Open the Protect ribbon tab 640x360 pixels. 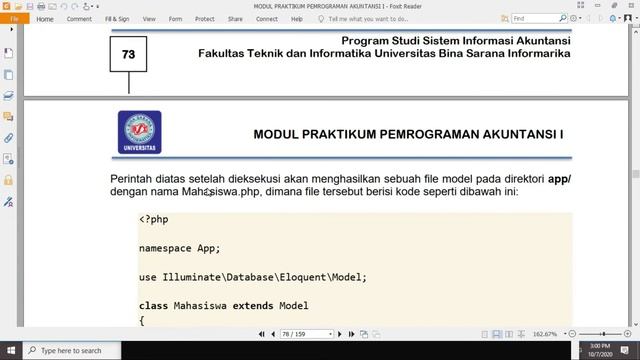coord(204,19)
